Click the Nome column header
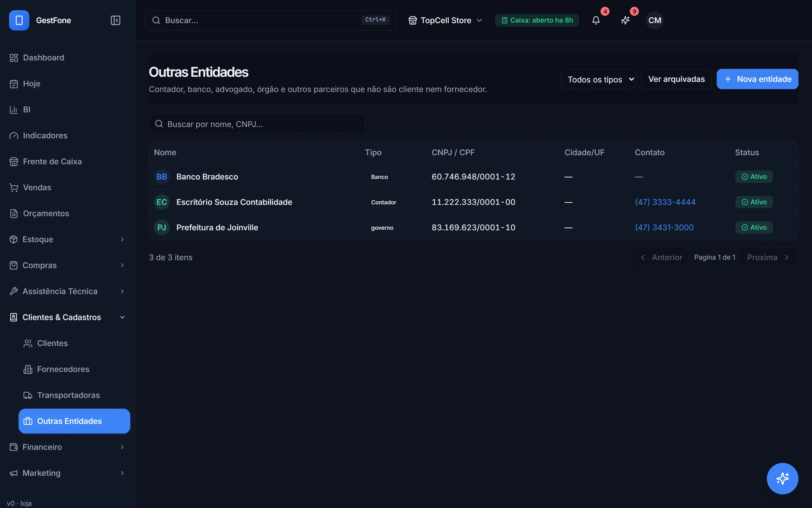Screen dimensions: 812x508 tap(165, 152)
